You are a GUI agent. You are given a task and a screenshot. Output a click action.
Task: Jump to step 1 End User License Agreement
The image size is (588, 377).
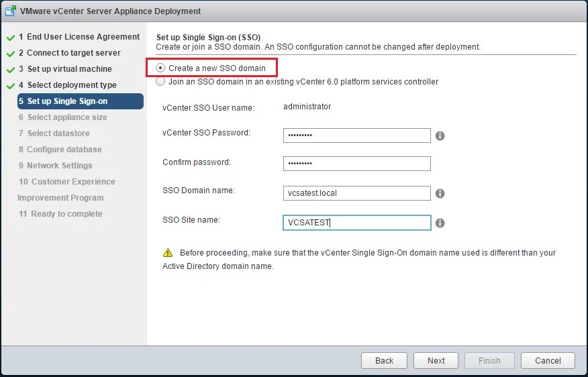coord(83,37)
